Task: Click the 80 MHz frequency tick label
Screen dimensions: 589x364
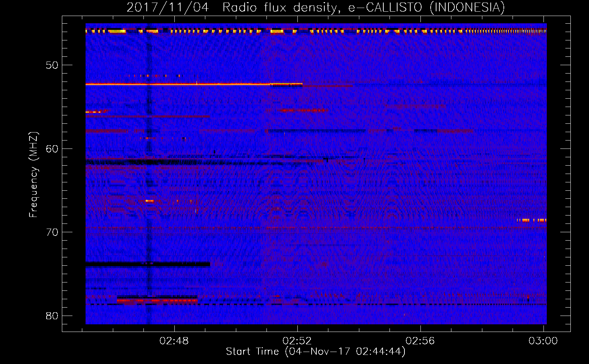Action: point(52,316)
